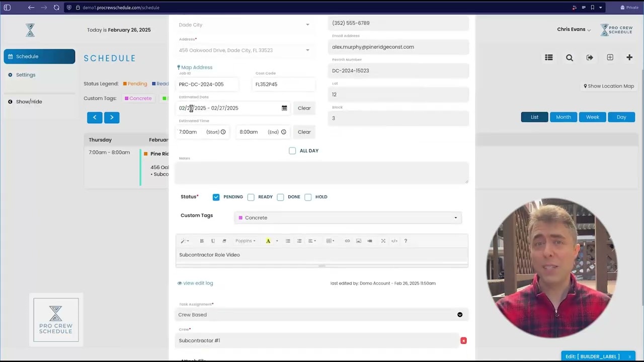The height and width of the screenshot is (362, 644).
Task: Click the view edit log link
Action: 195,283
